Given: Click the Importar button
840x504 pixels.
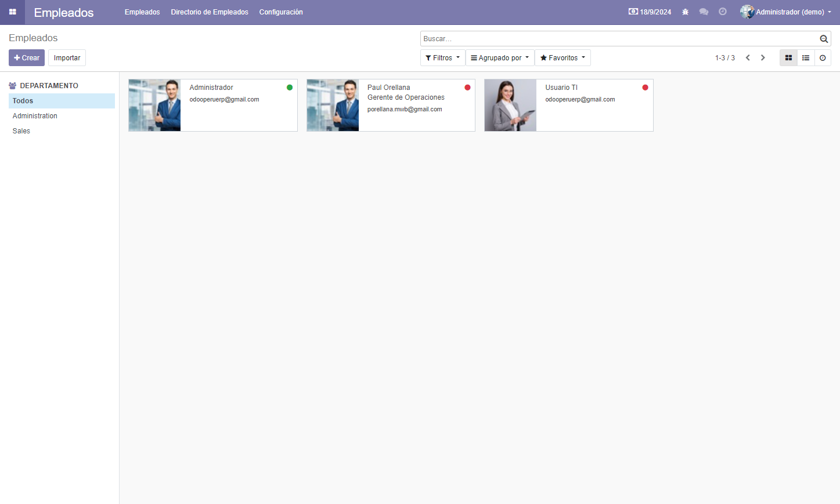Looking at the screenshot, I should 67,58.
